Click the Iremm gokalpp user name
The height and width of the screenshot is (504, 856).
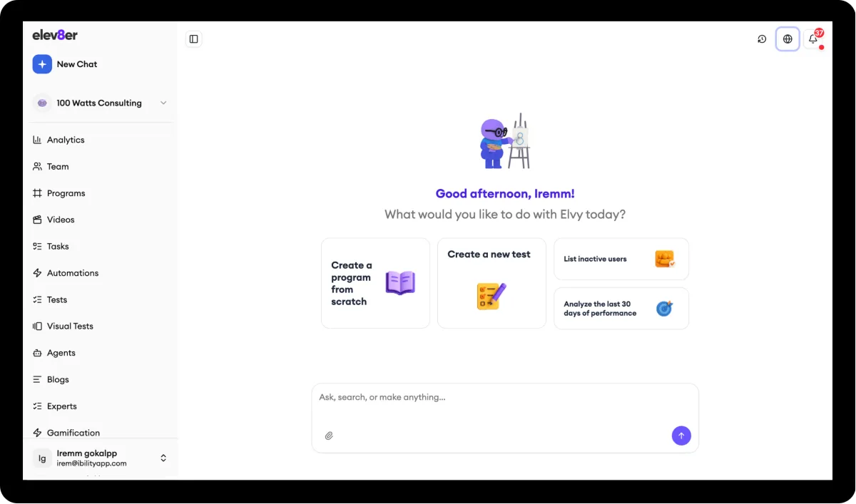pyautogui.click(x=87, y=453)
